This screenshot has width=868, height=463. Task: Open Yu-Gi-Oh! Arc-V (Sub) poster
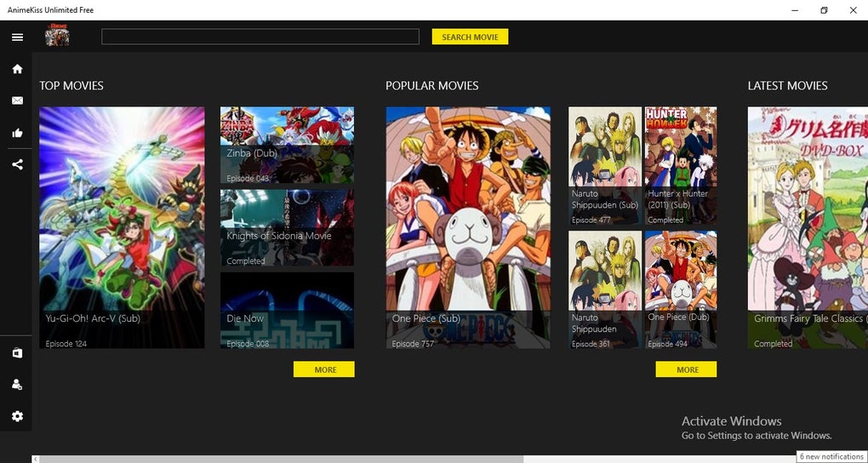click(122, 227)
